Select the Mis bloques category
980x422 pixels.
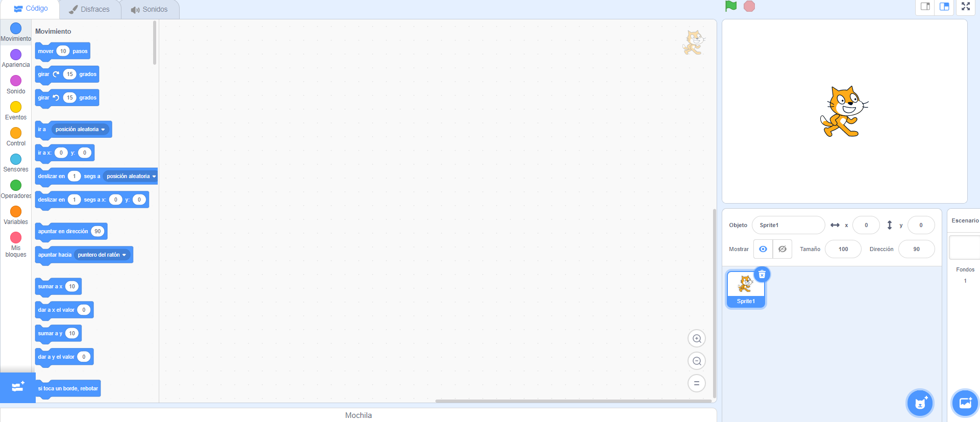16,244
